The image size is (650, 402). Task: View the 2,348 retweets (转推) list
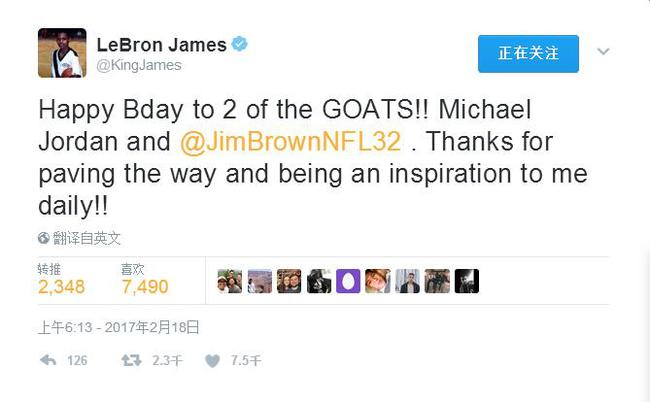[61, 279]
